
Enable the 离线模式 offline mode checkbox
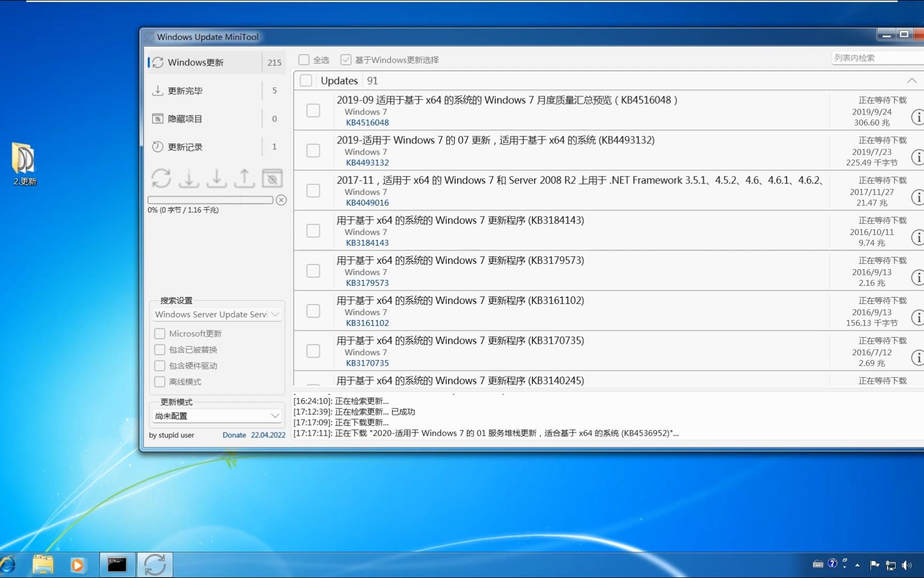[x=159, y=382]
